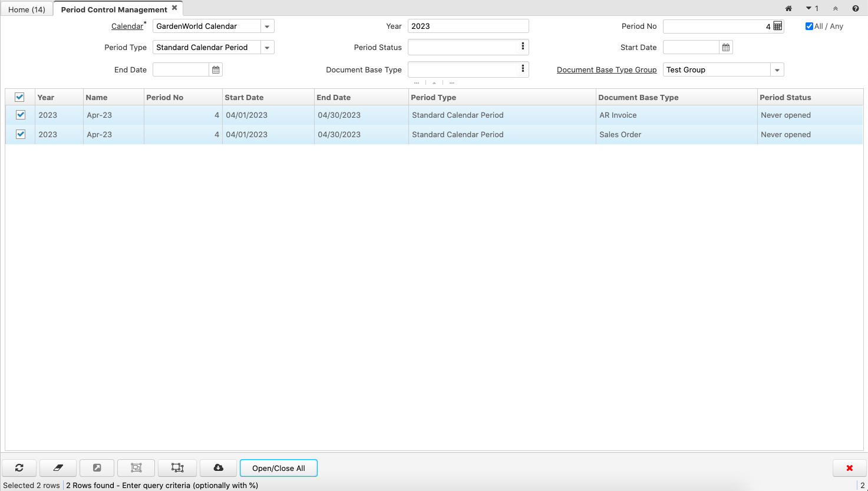Clear the current query criteria
Screen dimensions: 868x491
coord(58,468)
